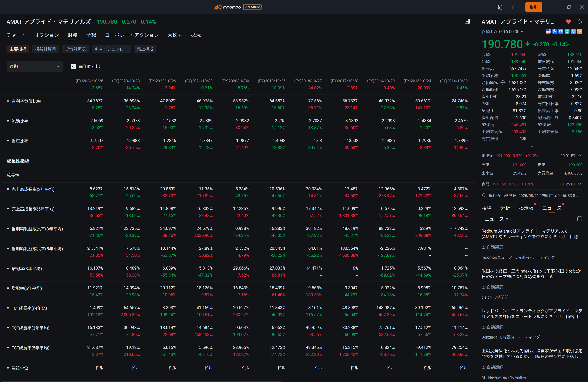Open the refresh/sync icon in title bar
588x382 pixels.
500,7
